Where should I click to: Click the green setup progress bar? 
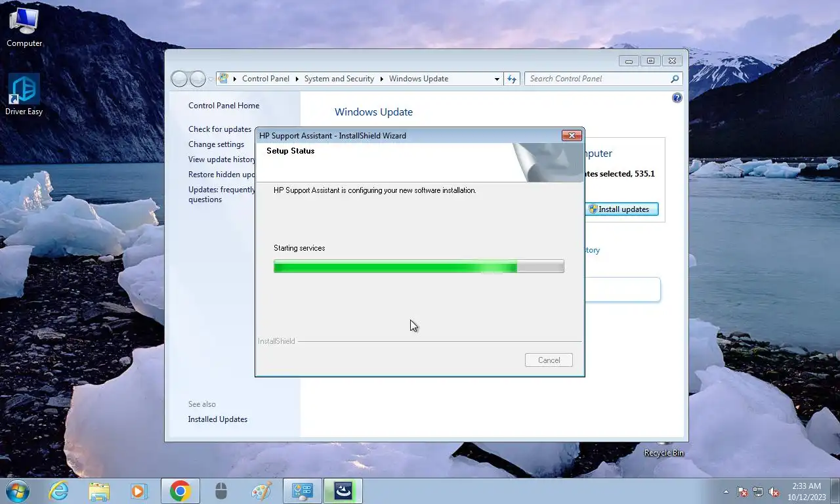coord(419,266)
